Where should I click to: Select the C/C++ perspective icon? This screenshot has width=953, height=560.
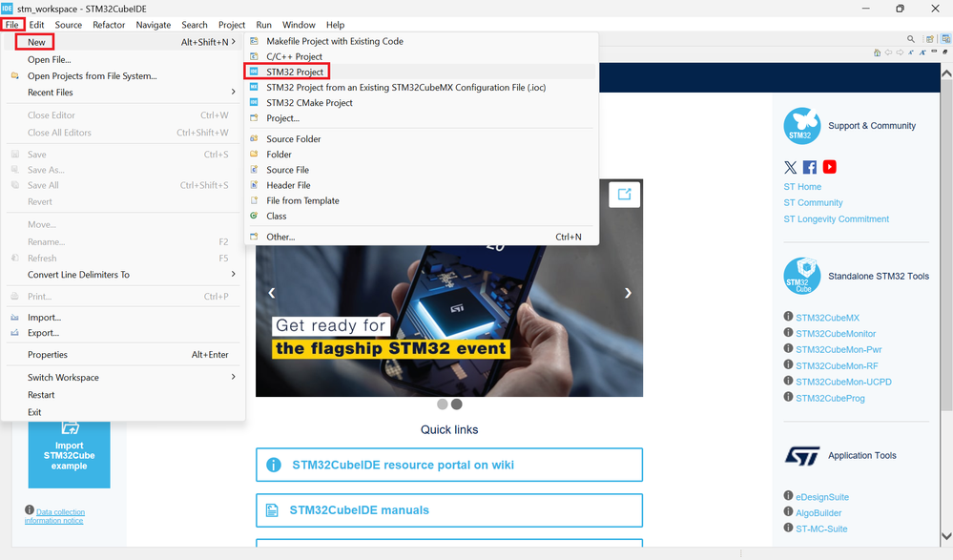click(945, 39)
